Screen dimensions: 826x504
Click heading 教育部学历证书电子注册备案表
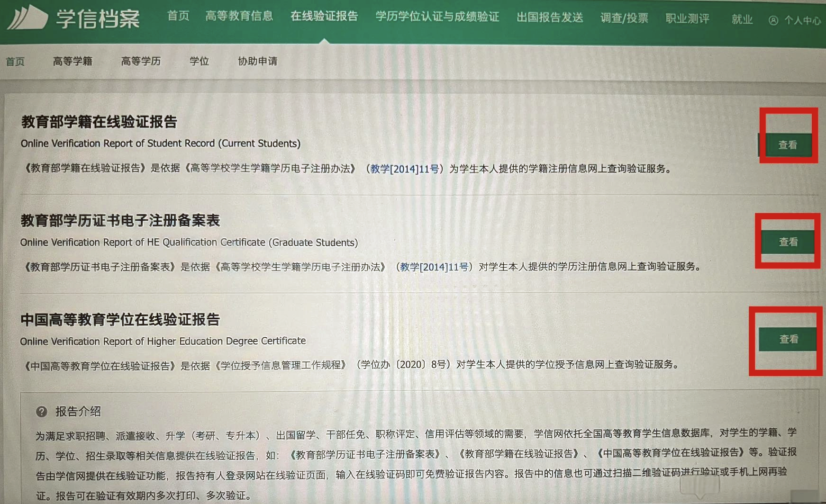pos(120,221)
